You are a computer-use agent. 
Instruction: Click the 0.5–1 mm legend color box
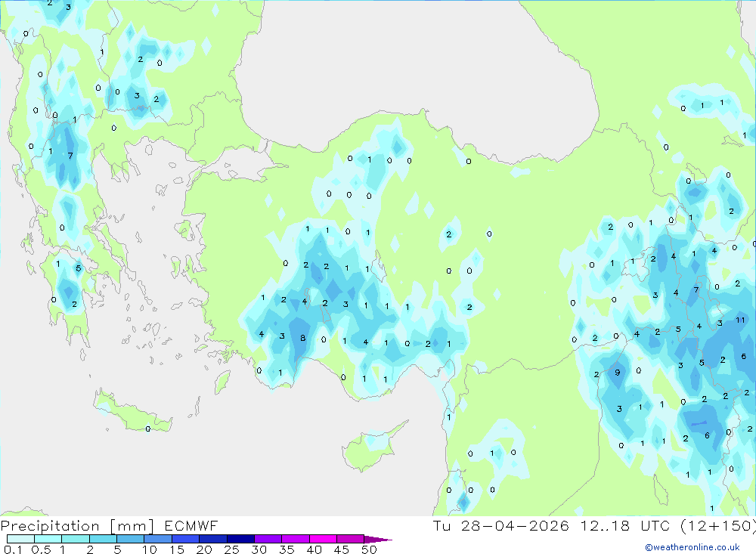pos(48,539)
